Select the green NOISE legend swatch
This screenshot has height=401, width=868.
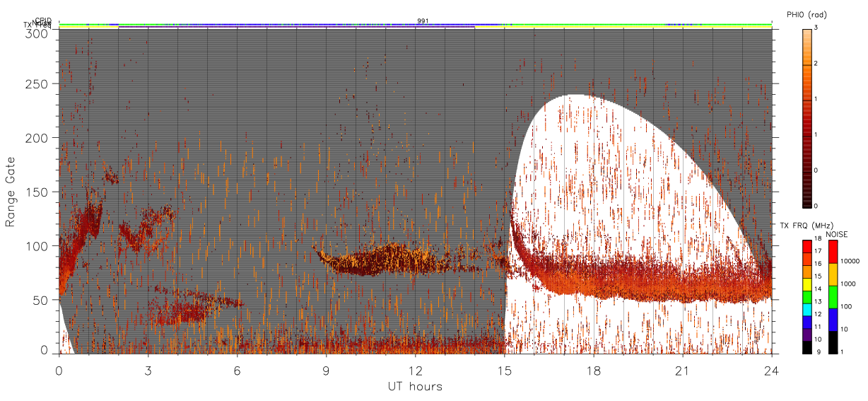pyautogui.click(x=833, y=297)
